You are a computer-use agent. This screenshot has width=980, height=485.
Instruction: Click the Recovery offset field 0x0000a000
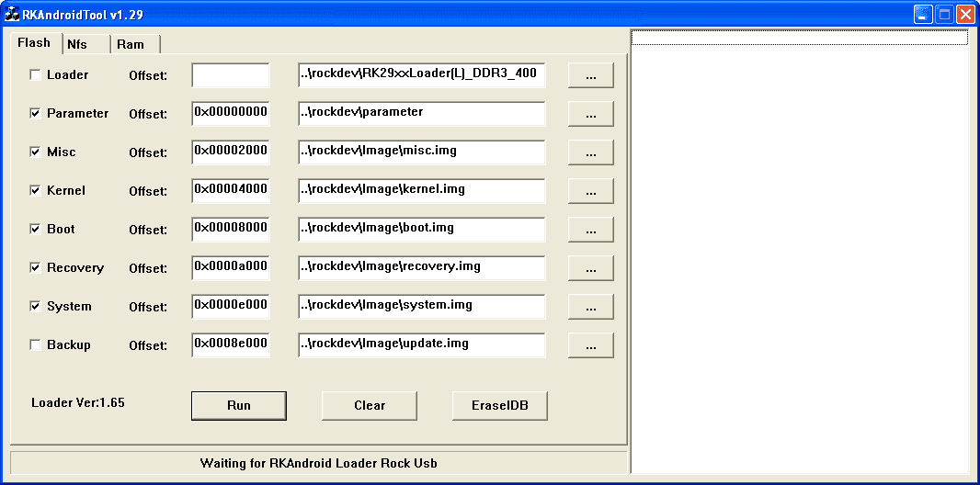231,268
